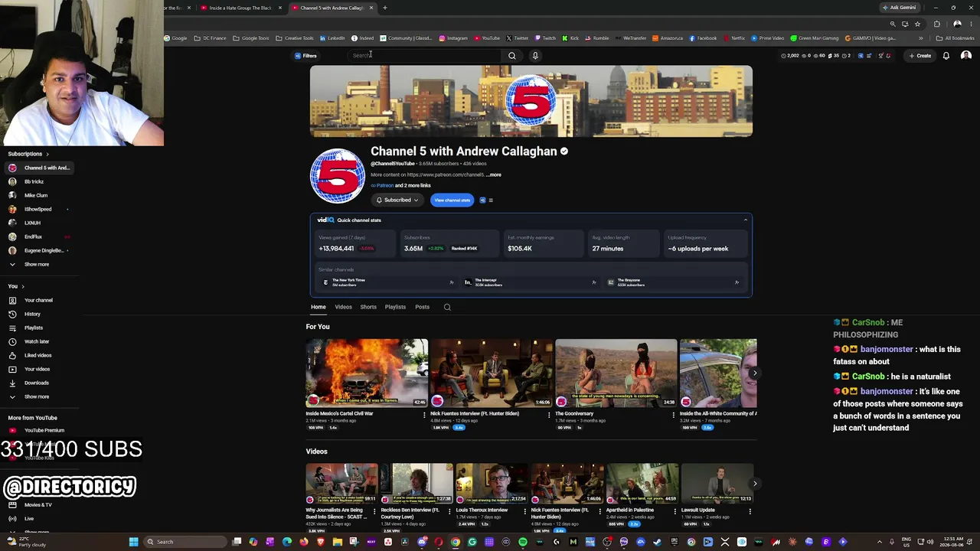Screen dimensions: 980x551
Task: Close the Channel 5 with Andrew Callaghan browser tab
Action: pos(371,8)
